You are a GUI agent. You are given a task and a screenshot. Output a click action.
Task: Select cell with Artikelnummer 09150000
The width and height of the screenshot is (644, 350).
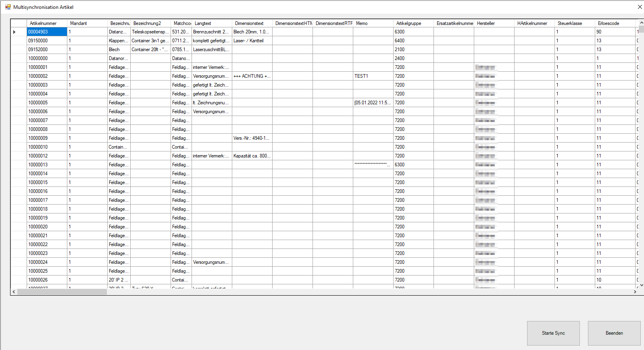point(47,41)
